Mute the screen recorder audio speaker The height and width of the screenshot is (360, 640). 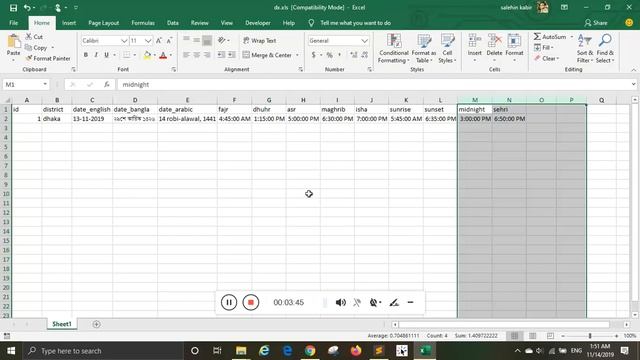[340, 302]
